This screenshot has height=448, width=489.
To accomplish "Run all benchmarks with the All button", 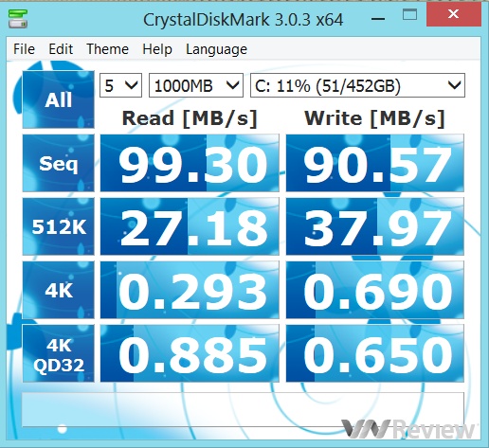I will tap(59, 99).
